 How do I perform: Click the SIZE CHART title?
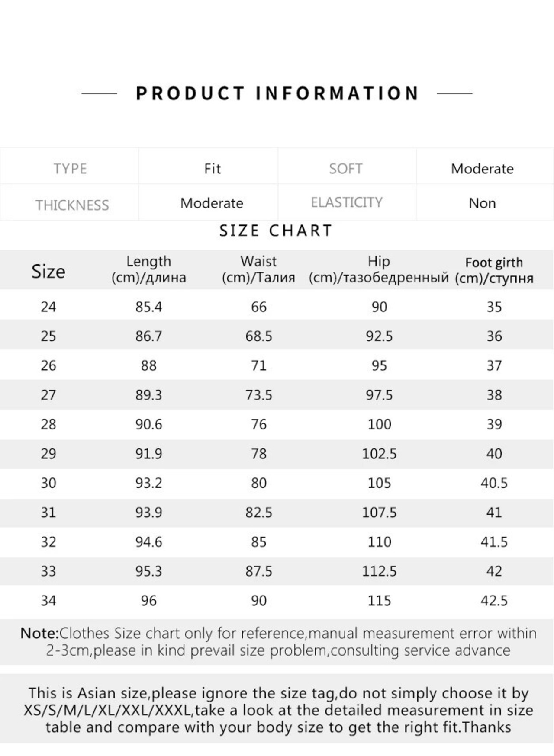[276, 231]
